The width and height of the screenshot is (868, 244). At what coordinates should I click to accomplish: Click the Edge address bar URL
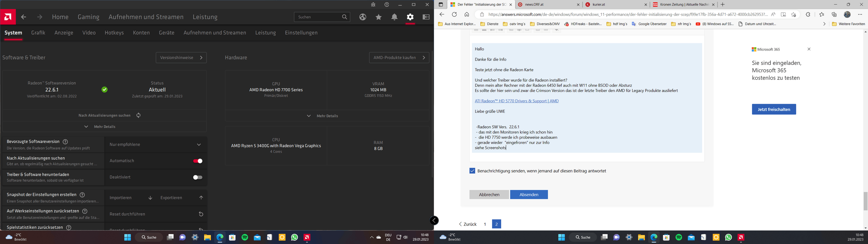pos(628,14)
